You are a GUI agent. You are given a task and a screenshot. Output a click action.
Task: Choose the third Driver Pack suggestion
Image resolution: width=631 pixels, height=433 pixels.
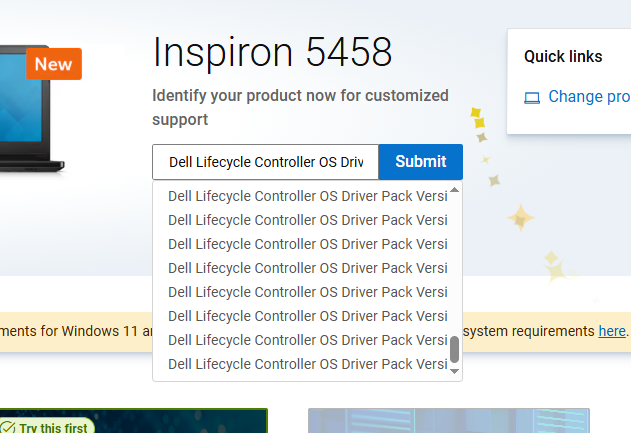[x=307, y=244]
